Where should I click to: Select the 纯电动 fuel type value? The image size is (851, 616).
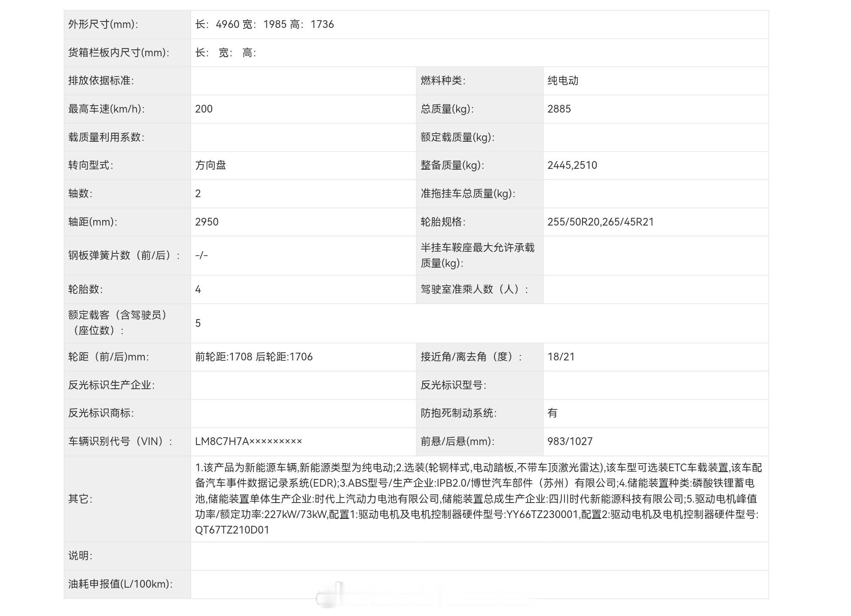[x=563, y=81]
